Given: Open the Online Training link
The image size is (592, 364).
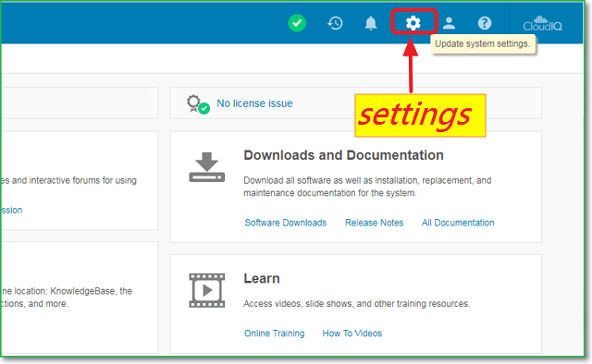Looking at the screenshot, I should 274,334.
